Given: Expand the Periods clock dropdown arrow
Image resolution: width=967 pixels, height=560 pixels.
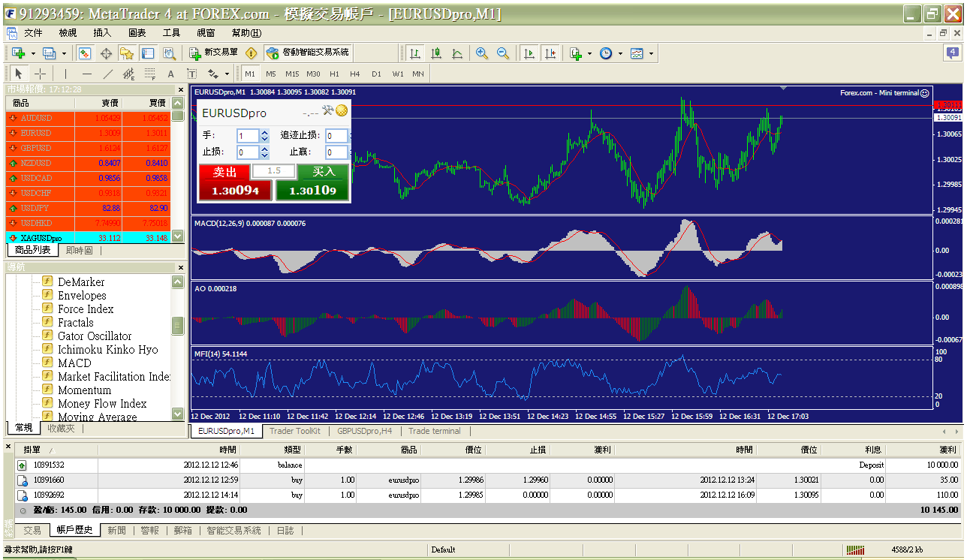Looking at the screenshot, I should tap(620, 53).
